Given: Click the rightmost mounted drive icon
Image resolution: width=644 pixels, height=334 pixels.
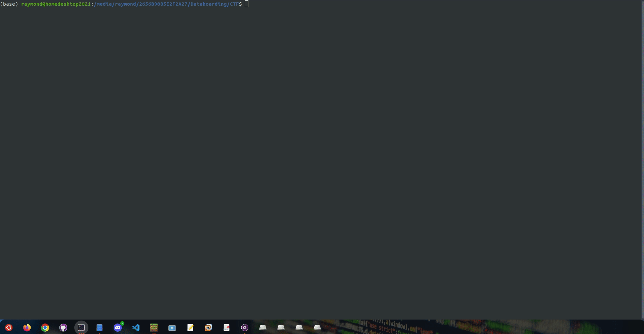Looking at the screenshot, I should pos(317,328).
